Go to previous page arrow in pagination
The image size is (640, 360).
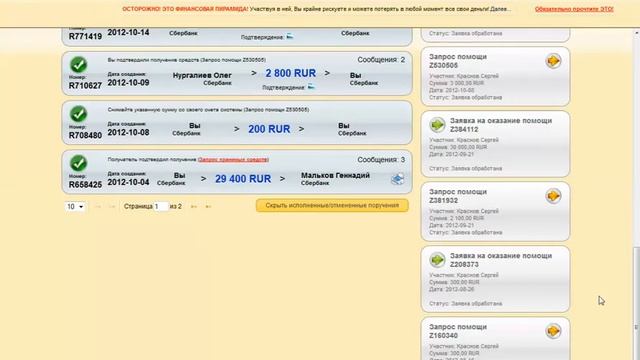[x=111, y=207]
